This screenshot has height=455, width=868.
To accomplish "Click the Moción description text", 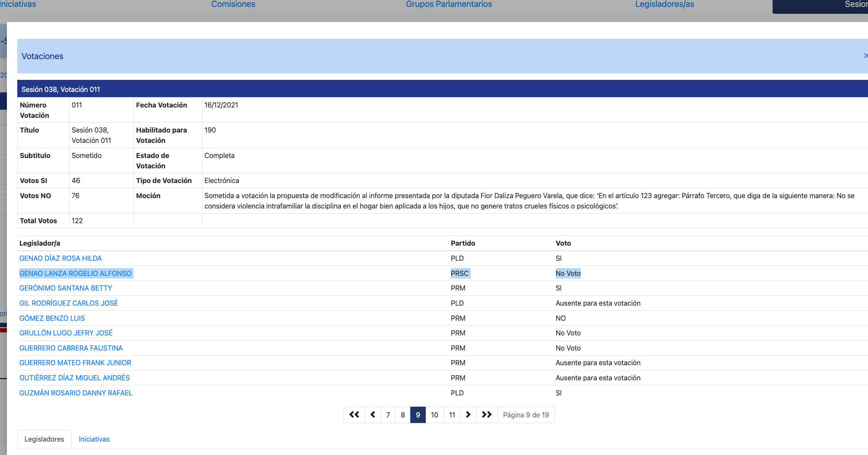I will (529, 201).
